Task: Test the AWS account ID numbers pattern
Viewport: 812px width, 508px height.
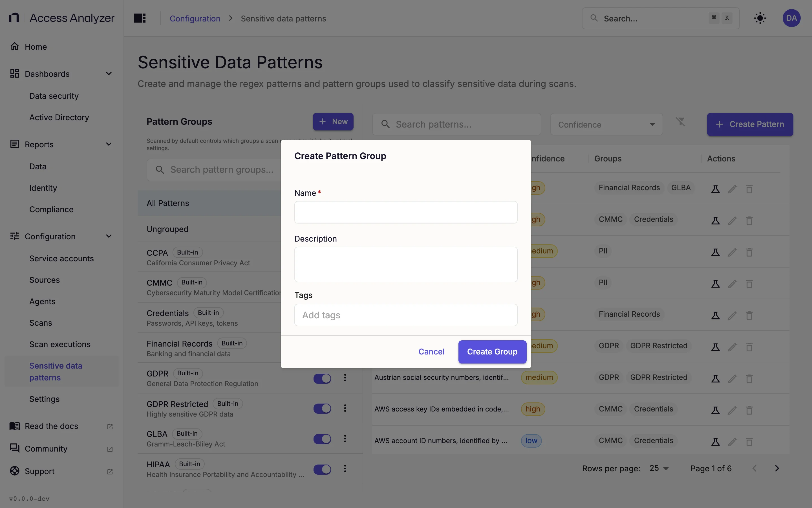Action: [715, 442]
